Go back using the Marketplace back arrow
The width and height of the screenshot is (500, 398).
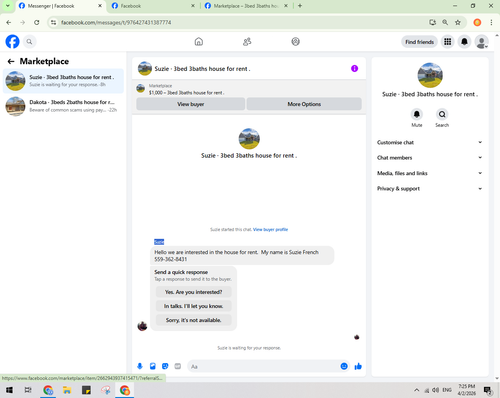(x=11, y=61)
